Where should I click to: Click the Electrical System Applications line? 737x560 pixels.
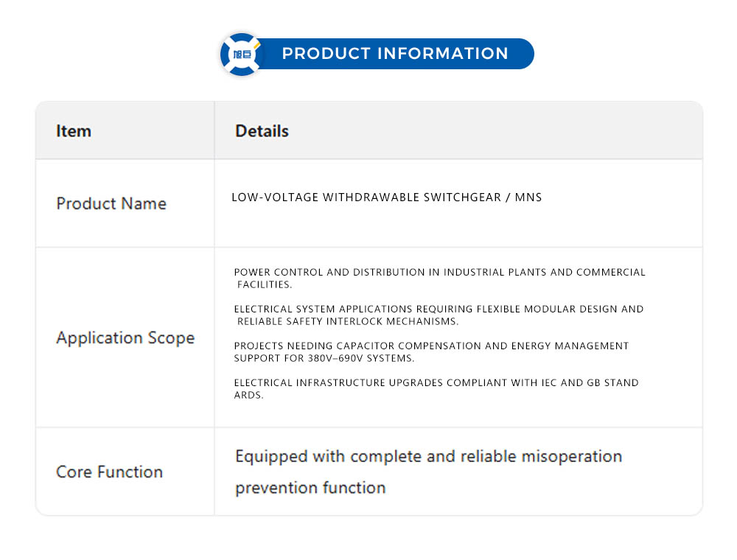coord(439,309)
